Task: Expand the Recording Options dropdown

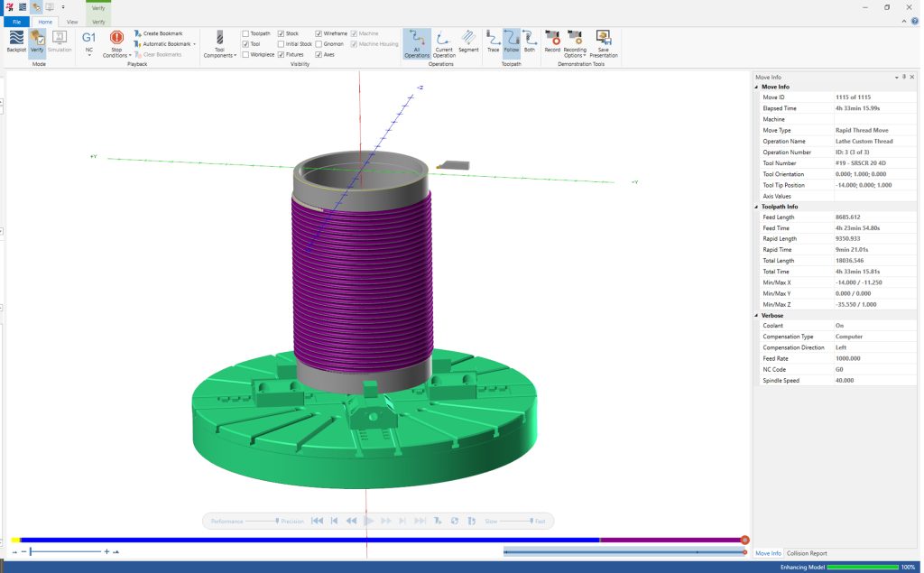Action: 575,54
